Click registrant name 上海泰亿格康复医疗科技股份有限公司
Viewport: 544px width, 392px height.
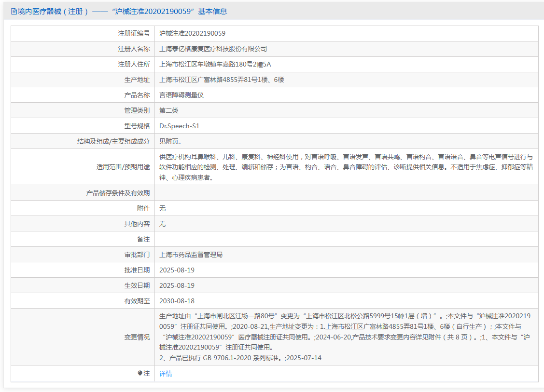coord(213,49)
